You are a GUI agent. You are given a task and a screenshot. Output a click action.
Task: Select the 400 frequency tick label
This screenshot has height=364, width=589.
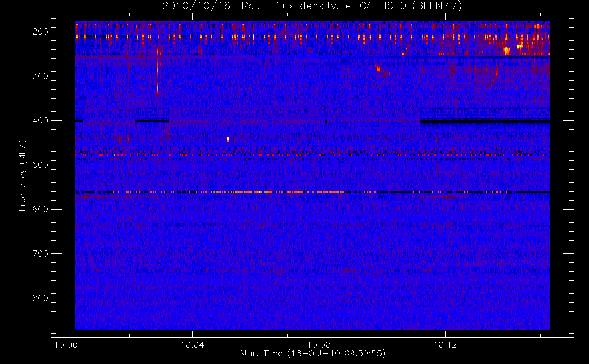tap(40, 120)
